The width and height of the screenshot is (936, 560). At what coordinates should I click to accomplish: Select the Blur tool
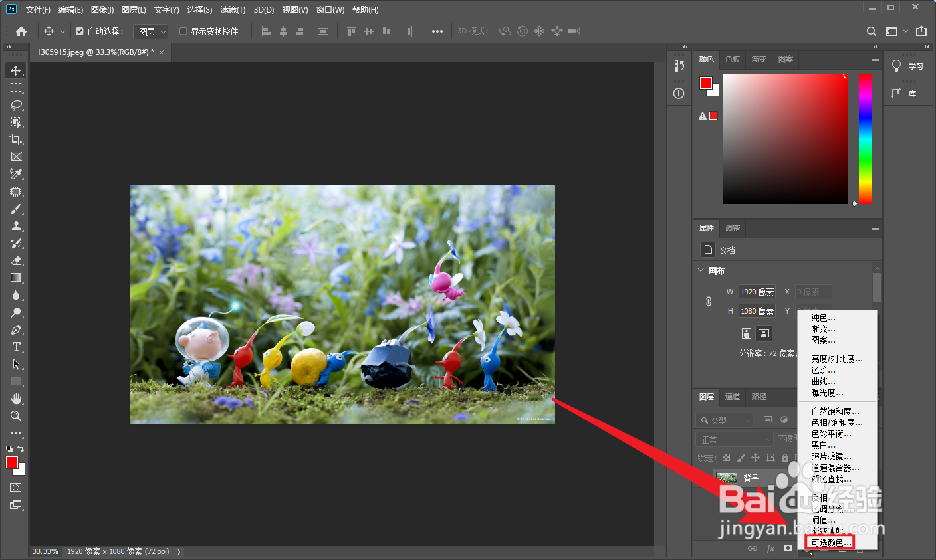tap(16, 295)
